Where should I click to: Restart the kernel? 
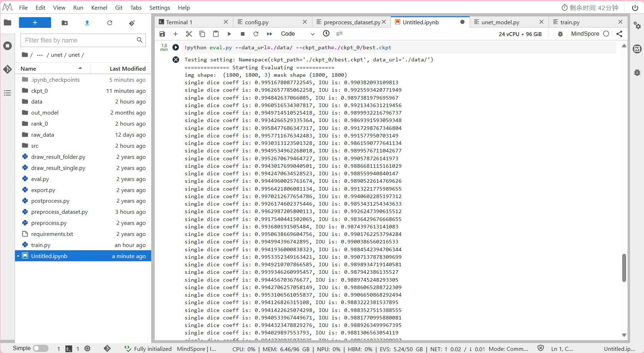(256, 34)
